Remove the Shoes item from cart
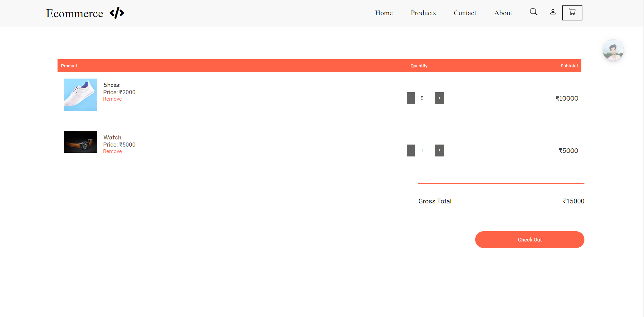The width and height of the screenshot is (644, 317). click(112, 99)
